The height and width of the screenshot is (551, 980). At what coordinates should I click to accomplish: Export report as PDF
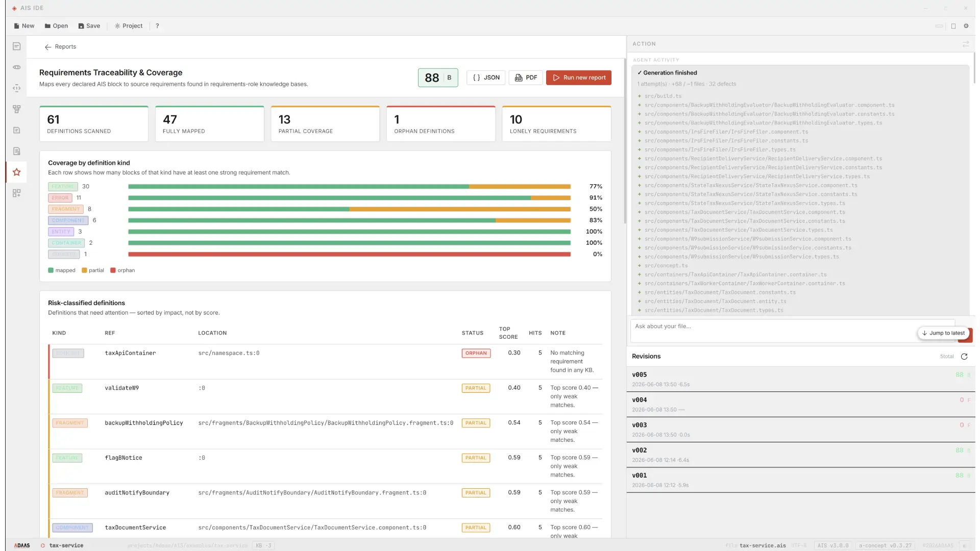point(526,78)
